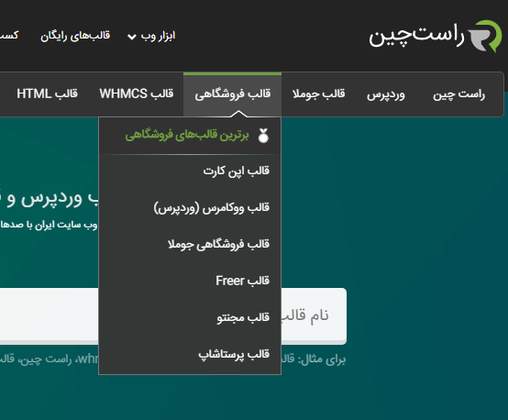Select the وردپرس navigation tab
Viewport: 508px width, 420px height.
click(x=385, y=94)
